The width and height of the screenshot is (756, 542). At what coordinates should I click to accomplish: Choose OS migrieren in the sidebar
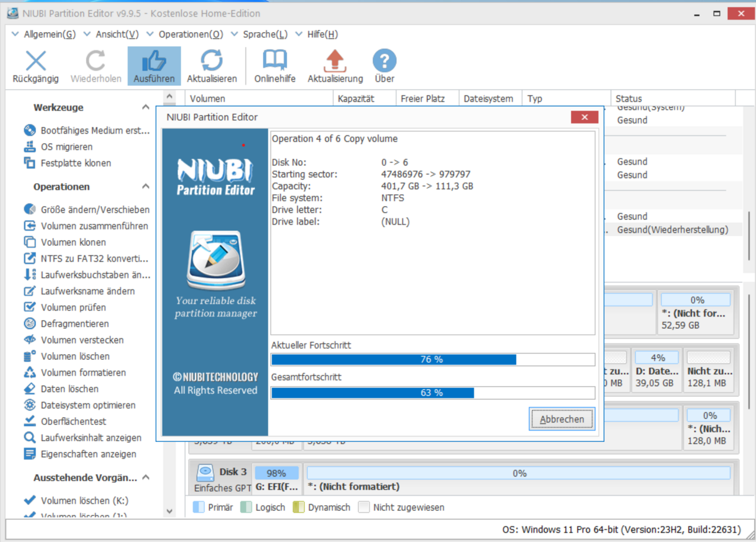66,147
